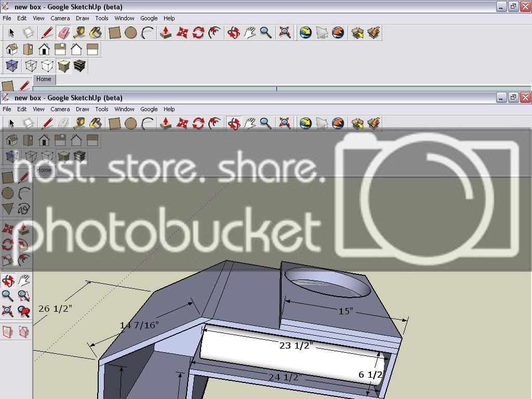Click the 15" dimension label
The width and height of the screenshot is (532, 399).
[x=345, y=311]
